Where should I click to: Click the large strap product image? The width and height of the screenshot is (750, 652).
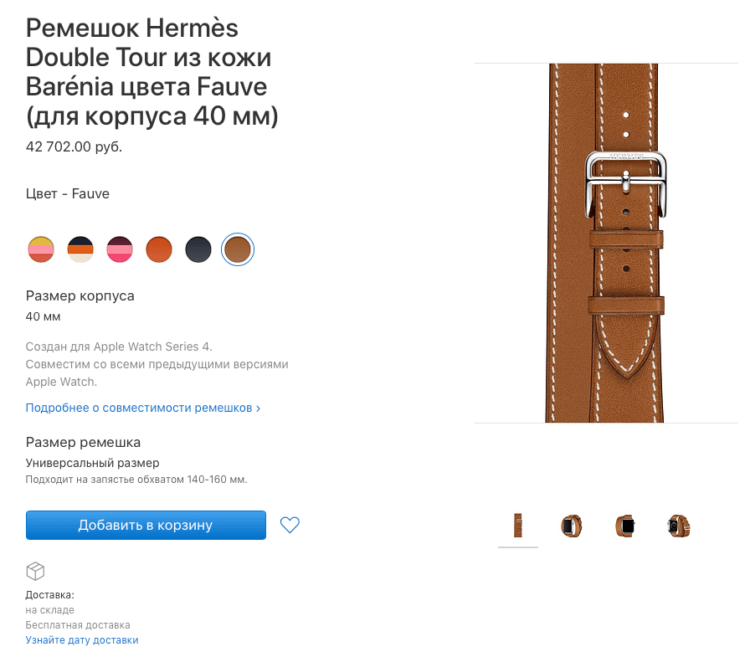(x=605, y=243)
